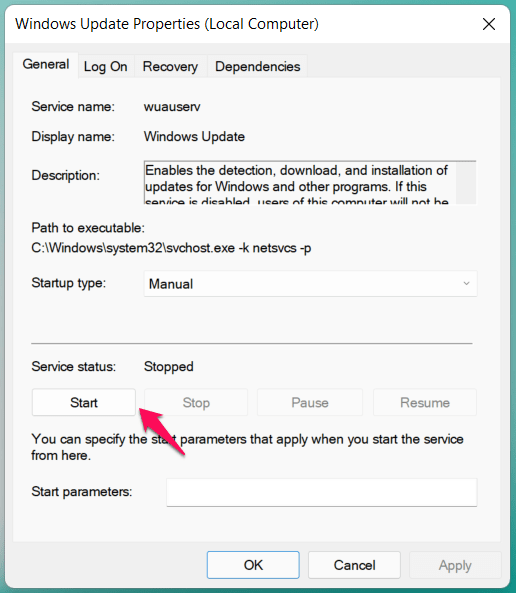This screenshot has height=593, width=516.
Task: Click the Startup type label
Action: (x=69, y=283)
